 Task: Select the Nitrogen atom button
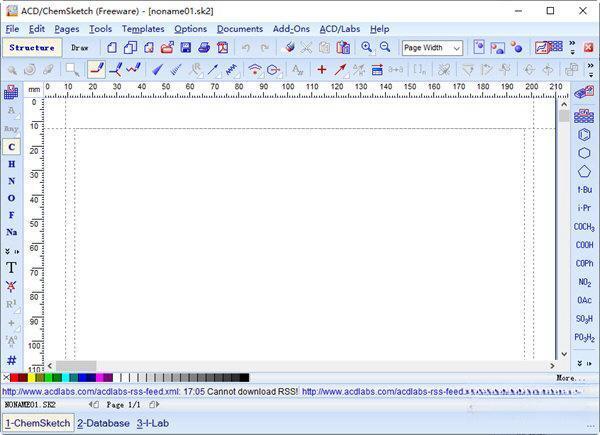pyautogui.click(x=11, y=181)
